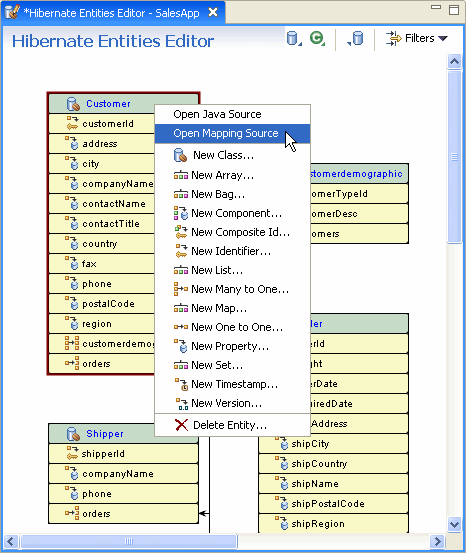This screenshot has height=553, width=466.
Task: Select the shipRegion property row
Action: pos(333,524)
